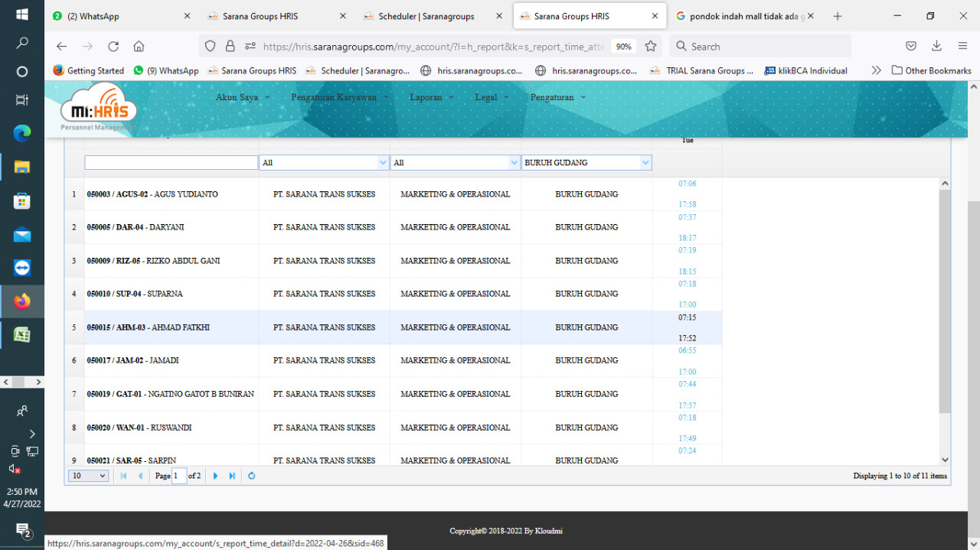Click the Firefox back arrow
Screen dimensions: 980x550
point(62,46)
